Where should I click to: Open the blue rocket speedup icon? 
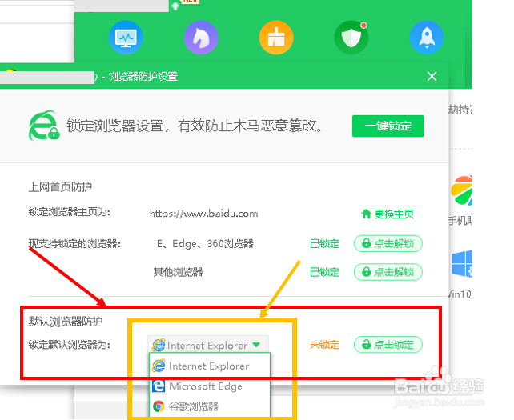tap(427, 38)
